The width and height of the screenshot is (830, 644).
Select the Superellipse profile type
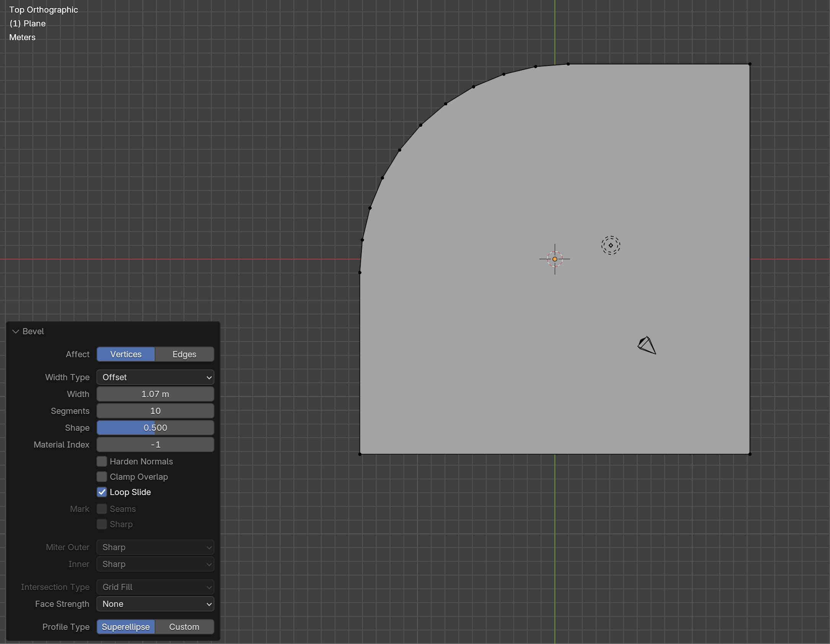(126, 627)
